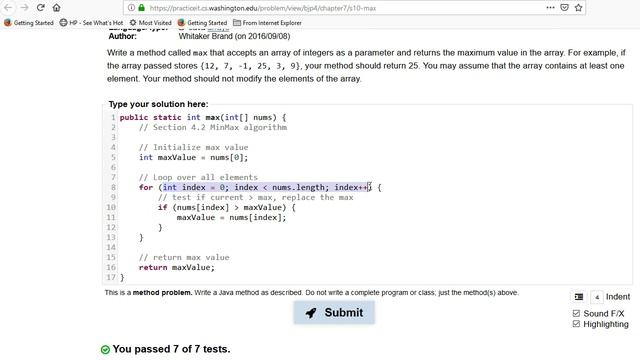
Task: Click the 'if (nums[index] > maxValue)' line
Action: (227, 207)
